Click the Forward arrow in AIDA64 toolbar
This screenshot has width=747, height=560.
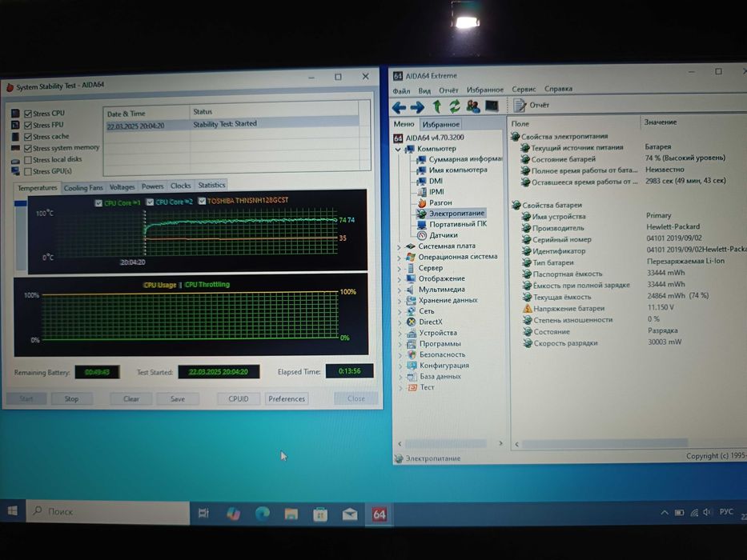click(417, 107)
